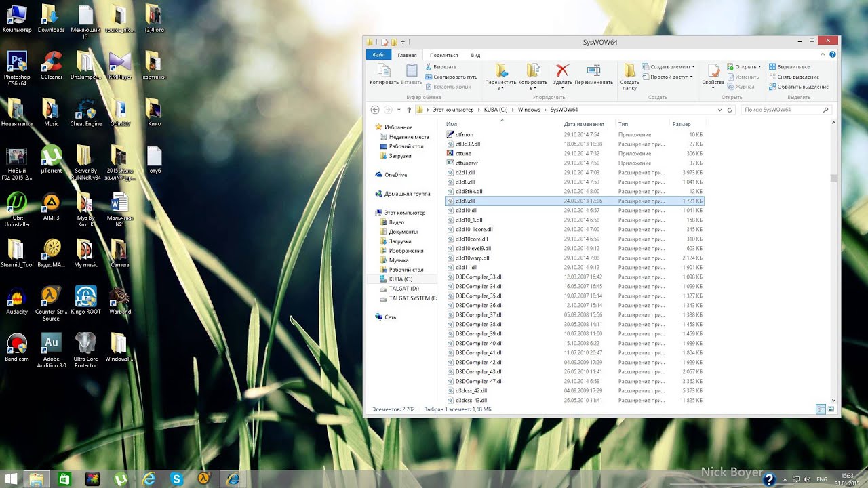The width and height of the screenshot is (868, 488).
Task: Switch to the Поделиться tab
Action: point(443,55)
